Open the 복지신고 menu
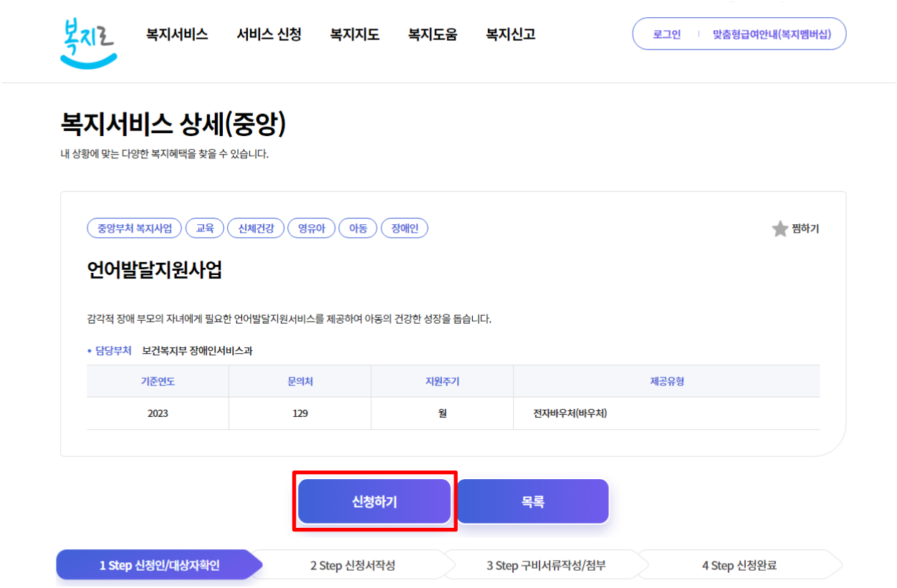 point(509,34)
